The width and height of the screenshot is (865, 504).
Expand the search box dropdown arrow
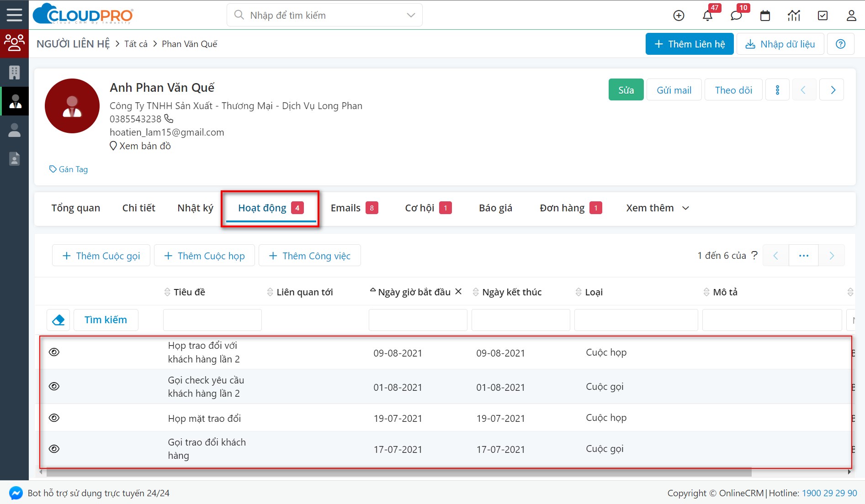tap(411, 15)
